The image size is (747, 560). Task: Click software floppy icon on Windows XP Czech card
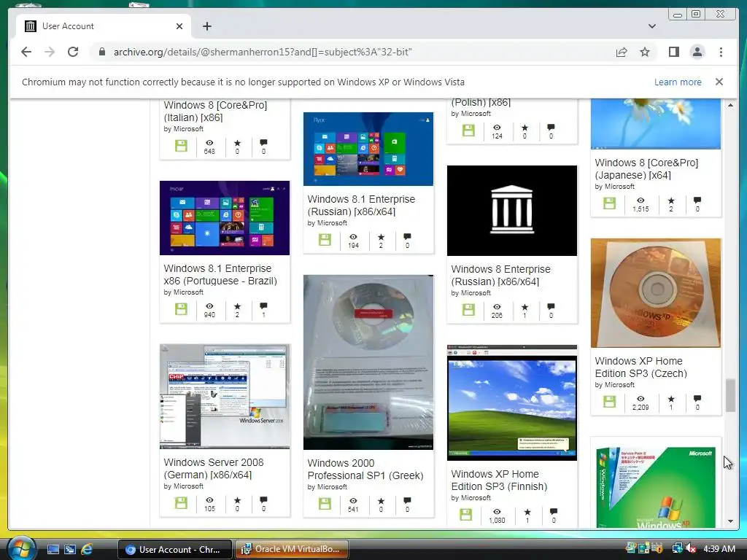[609, 402]
